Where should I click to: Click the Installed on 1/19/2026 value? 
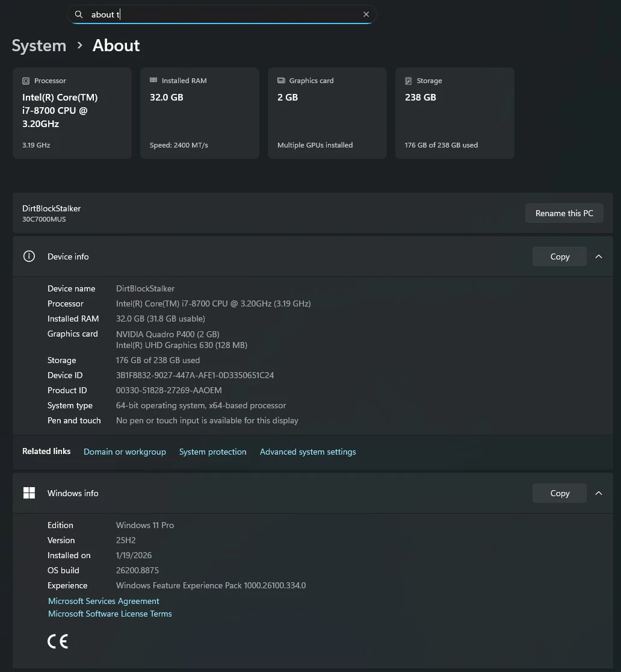pyautogui.click(x=134, y=555)
